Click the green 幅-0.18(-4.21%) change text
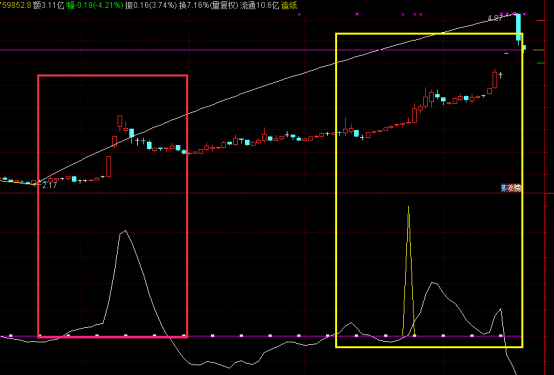The height and width of the screenshot is (375, 554). click(x=95, y=5)
